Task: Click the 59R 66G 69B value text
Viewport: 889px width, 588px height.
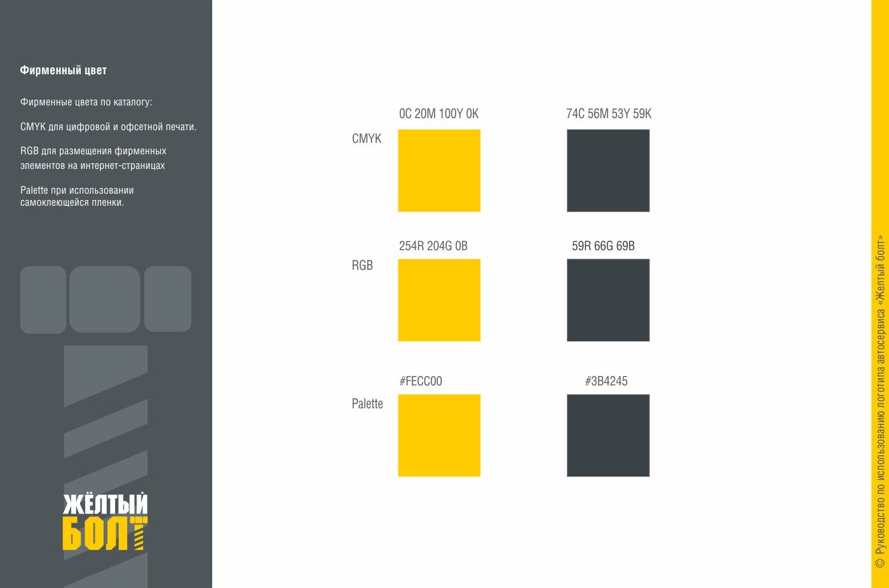Action: point(603,246)
